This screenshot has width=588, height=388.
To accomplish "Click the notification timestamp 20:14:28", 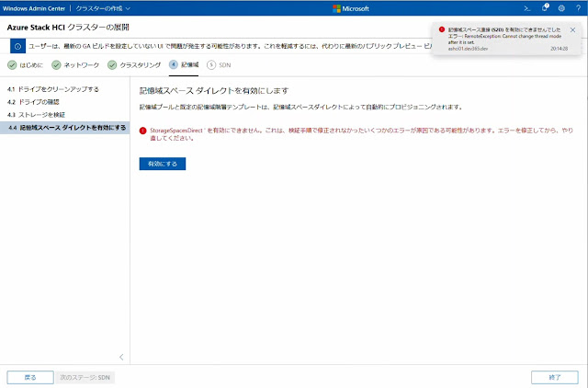I will tap(560, 49).
